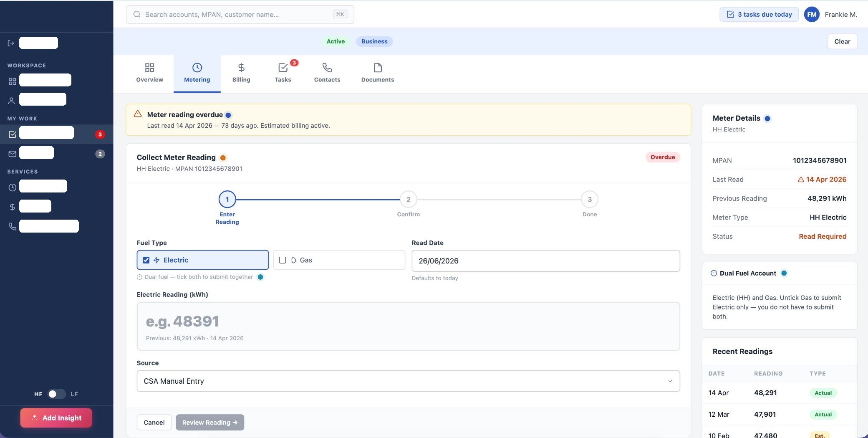This screenshot has width=868, height=438.
Task: Click the orange dot beside Collect Meter Reading
Action: click(x=223, y=158)
